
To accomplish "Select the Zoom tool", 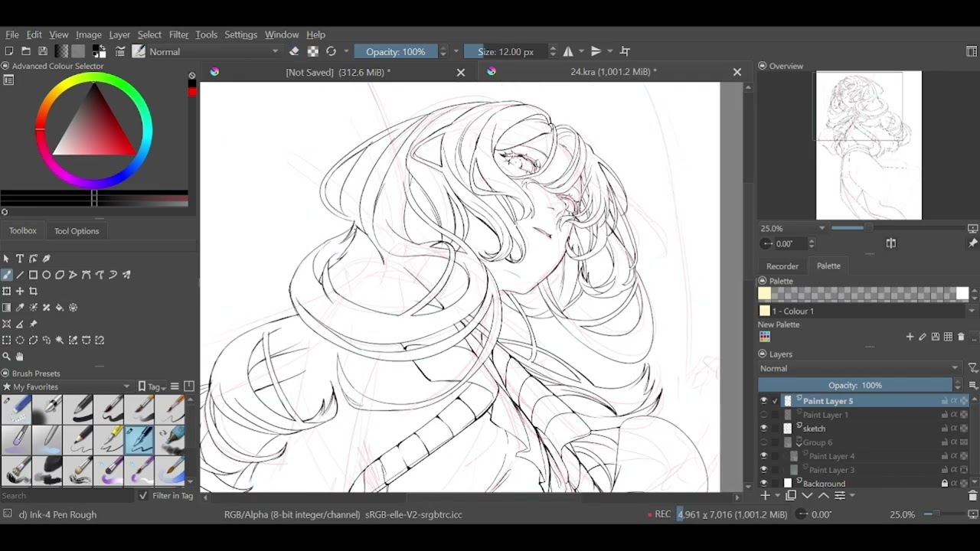I will click(x=7, y=357).
